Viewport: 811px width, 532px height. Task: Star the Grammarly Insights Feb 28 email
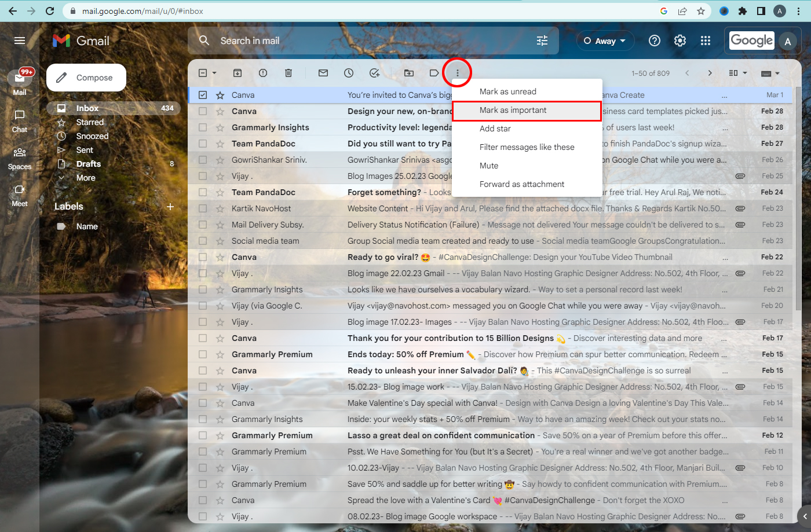[x=220, y=127]
